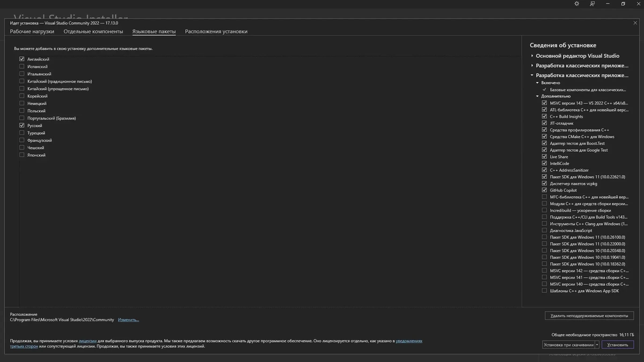Tick the Чешский language checkbox
The height and width of the screenshot is (362, 644).
(x=22, y=147)
